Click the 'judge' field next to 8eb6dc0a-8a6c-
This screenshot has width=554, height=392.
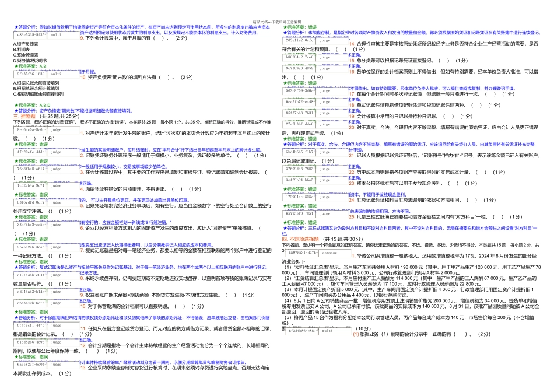point(64,130)
